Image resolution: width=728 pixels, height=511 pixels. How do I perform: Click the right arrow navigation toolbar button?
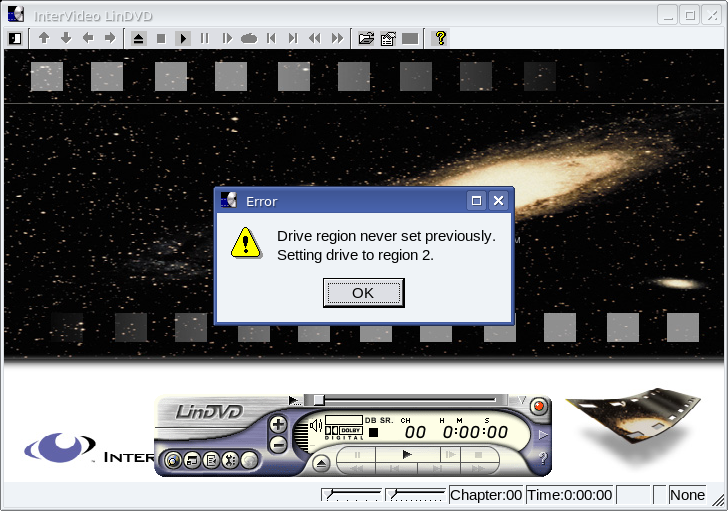coord(110,38)
